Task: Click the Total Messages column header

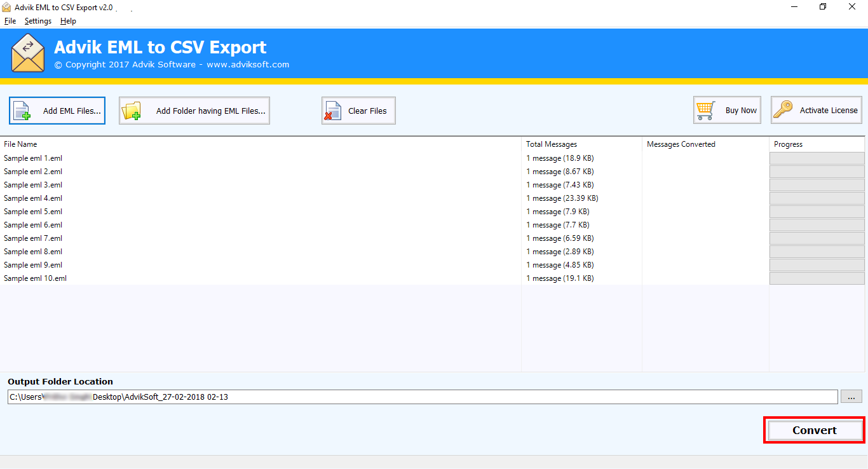Action: coord(552,144)
